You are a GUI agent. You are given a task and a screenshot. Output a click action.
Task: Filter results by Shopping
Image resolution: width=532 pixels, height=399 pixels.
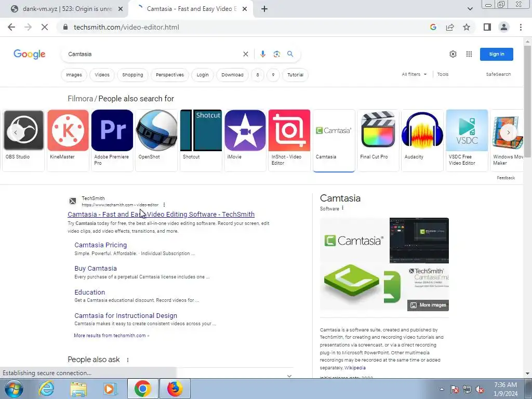click(x=132, y=75)
